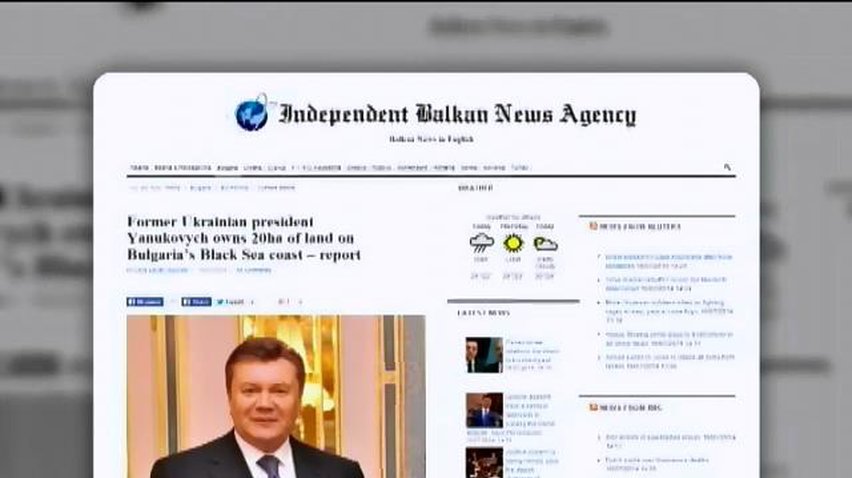Image resolution: width=852 pixels, height=478 pixels.
Task: Click the Tweet button
Action: tap(230, 301)
